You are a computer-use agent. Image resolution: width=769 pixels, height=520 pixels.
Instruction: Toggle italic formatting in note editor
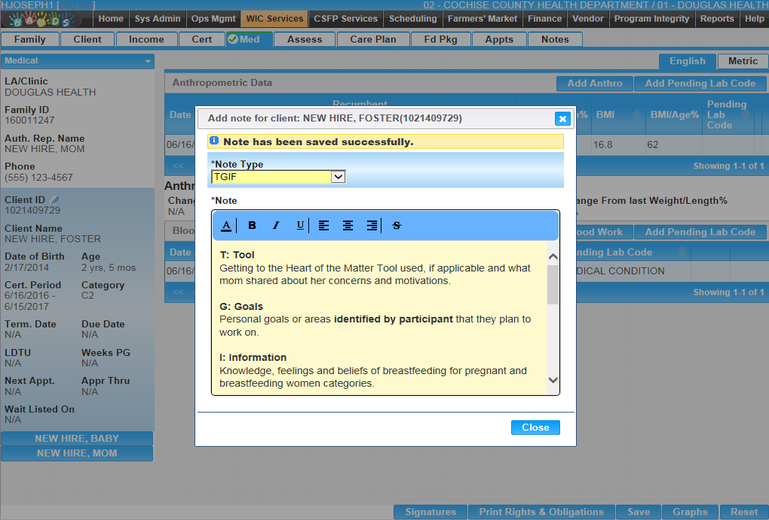click(x=276, y=226)
